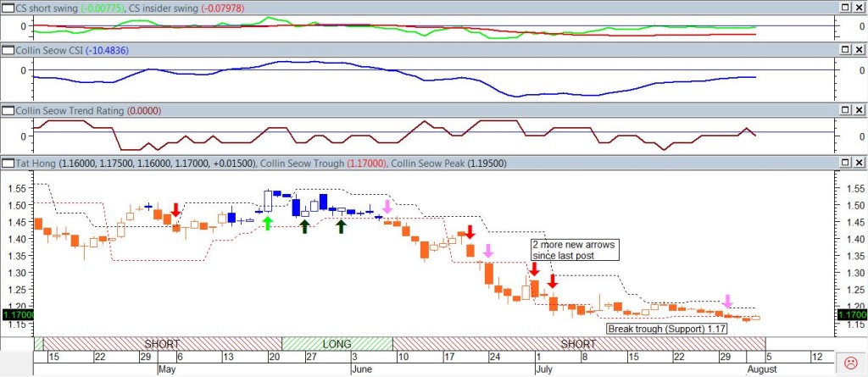Open the CS short swing pane's title-bar menu icon
The width and height of the screenshot is (868, 377).
[x=7, y=8]
